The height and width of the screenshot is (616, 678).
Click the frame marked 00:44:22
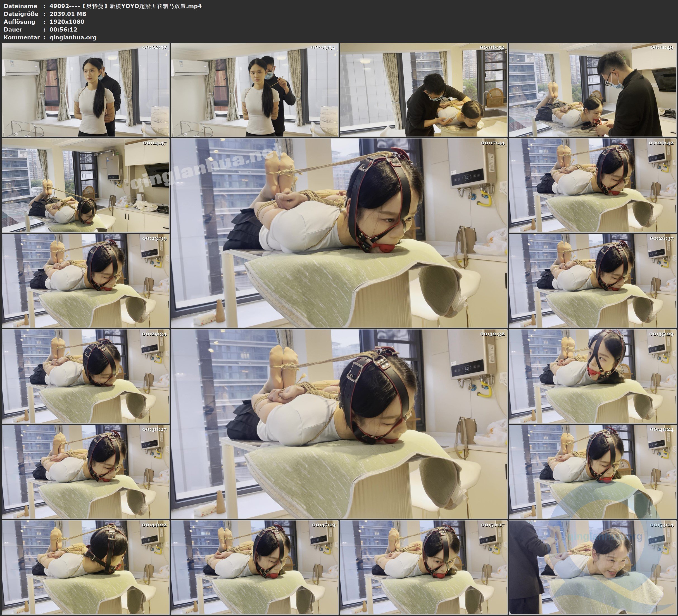(x=85, y=567)
